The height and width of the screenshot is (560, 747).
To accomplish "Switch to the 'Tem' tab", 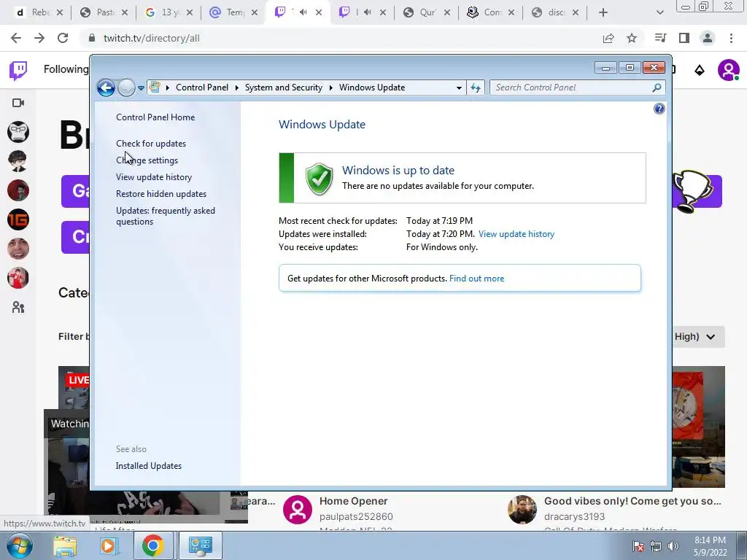I will [232, 12].
